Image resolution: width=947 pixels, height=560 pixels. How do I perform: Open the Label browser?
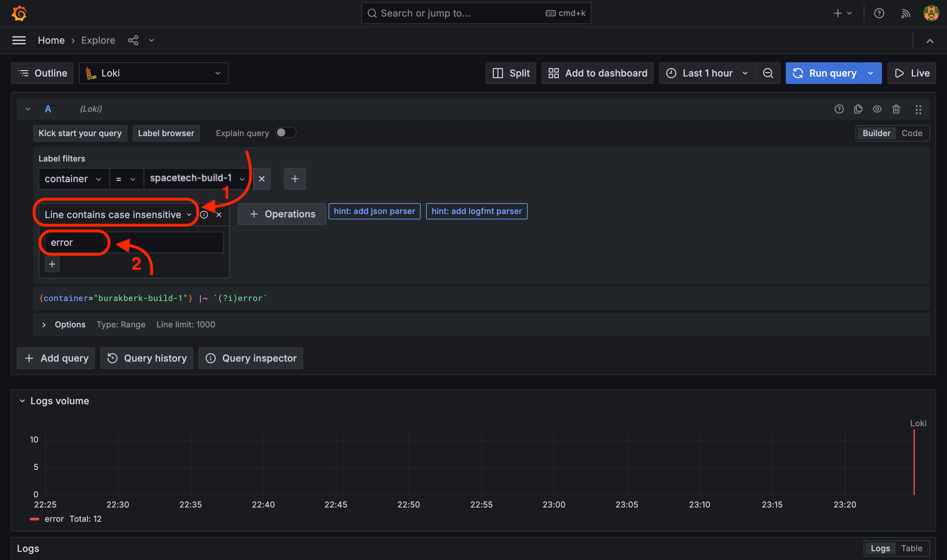click(x=166, y=133)
